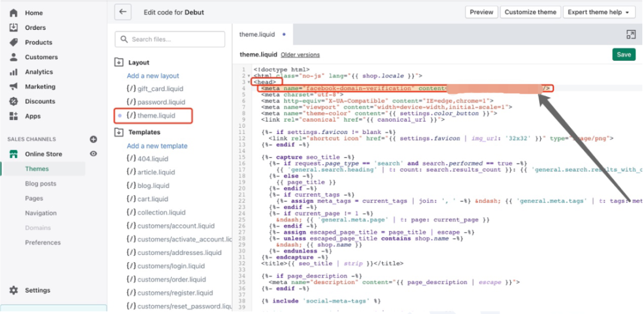Viewport: 644px width, 314px height.
Task: Collapse the Templates folder icon
Action: 119,133
